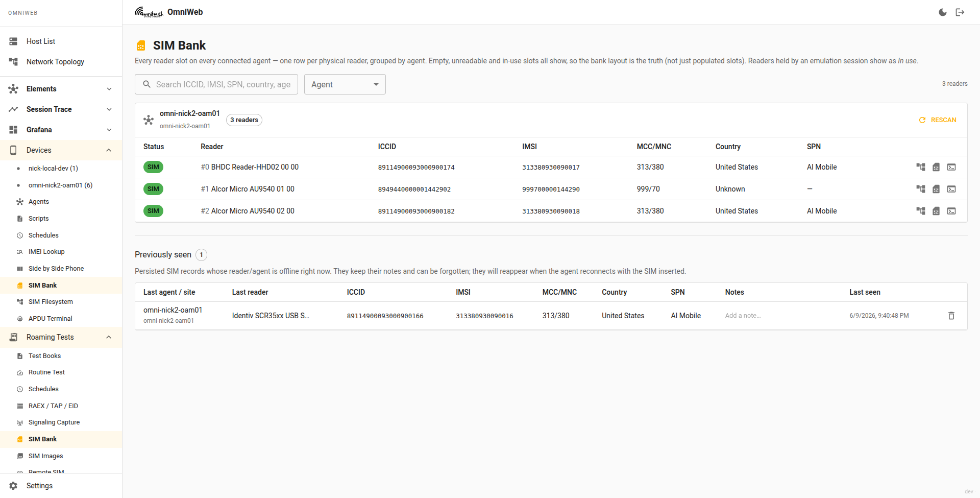Toggle dark mode with the moon icon
Image resolution: width=980 pixels, height=498 pixels.
(943, 12)
